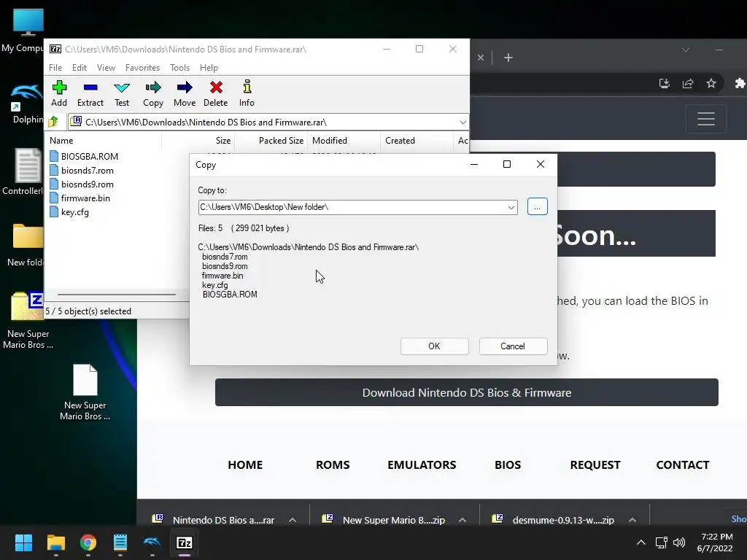This screenshot has width=747, height=560.
Task: Select the BIOSGBA.ROM file
Action: (x=84, y=156)
